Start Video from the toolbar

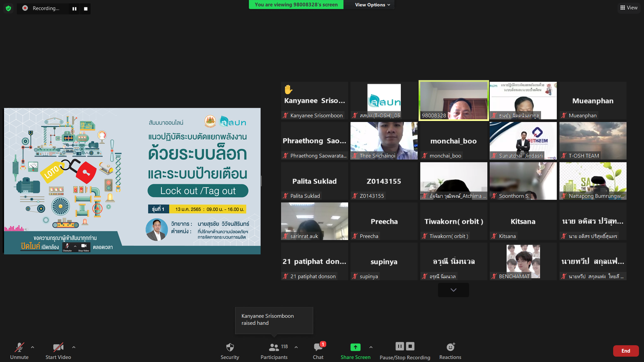tap(58, 351)
